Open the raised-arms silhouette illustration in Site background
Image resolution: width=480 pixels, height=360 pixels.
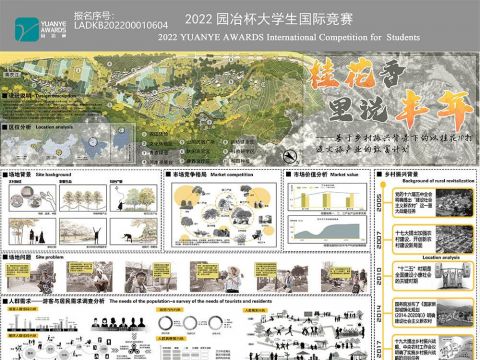coord(83,232)
